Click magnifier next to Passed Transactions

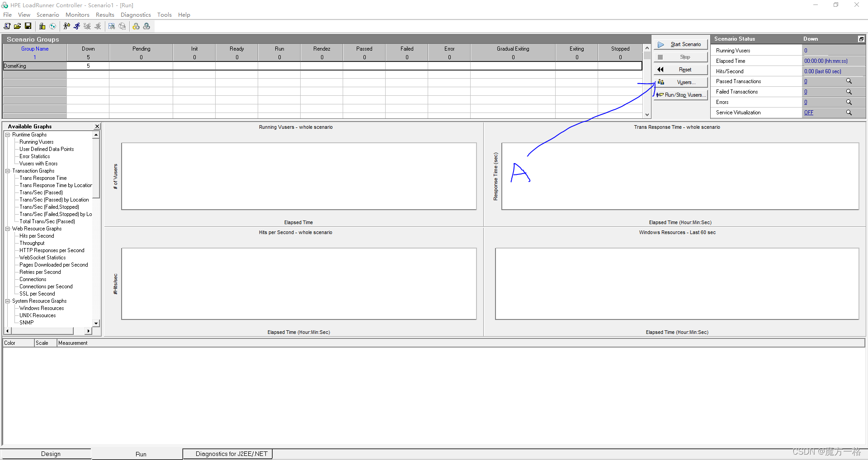pos(849,81)
